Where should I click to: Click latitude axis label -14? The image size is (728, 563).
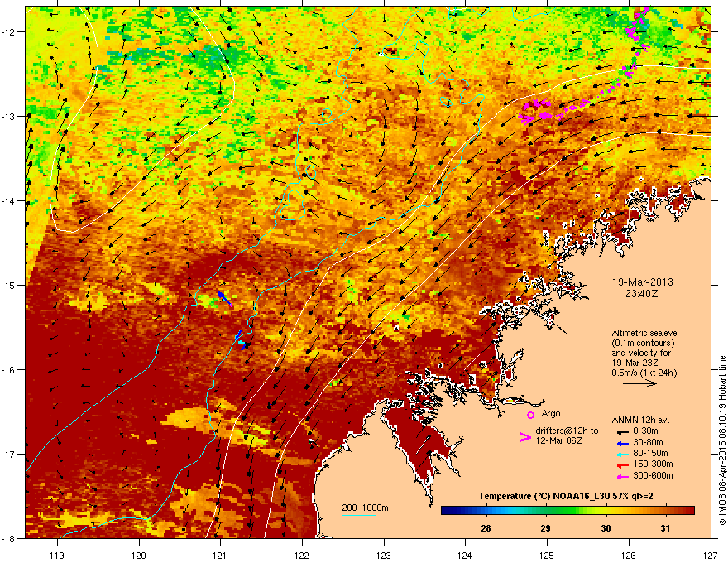click(x=9, y=200)
